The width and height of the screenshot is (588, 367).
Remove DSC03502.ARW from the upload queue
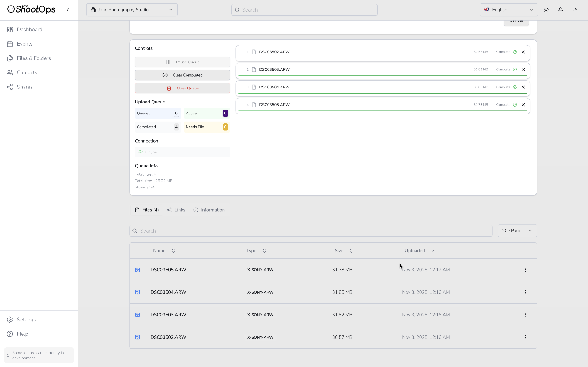[x=523, y=52]
